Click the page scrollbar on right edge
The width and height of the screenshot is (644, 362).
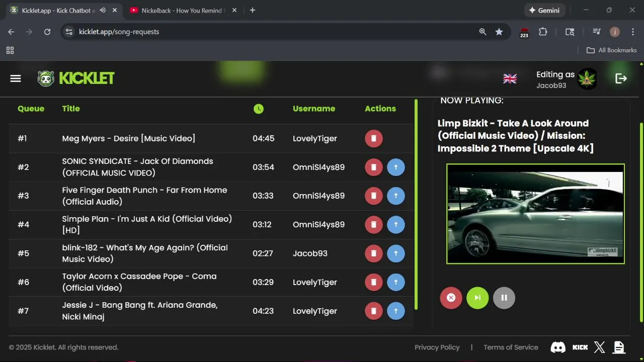click(x=641, y=222)
